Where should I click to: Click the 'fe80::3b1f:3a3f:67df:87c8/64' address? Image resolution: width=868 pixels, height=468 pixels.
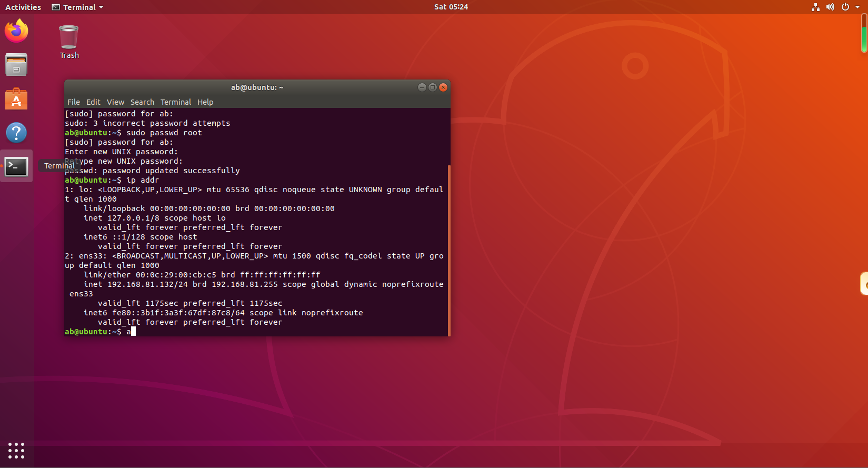click(178, 313)
